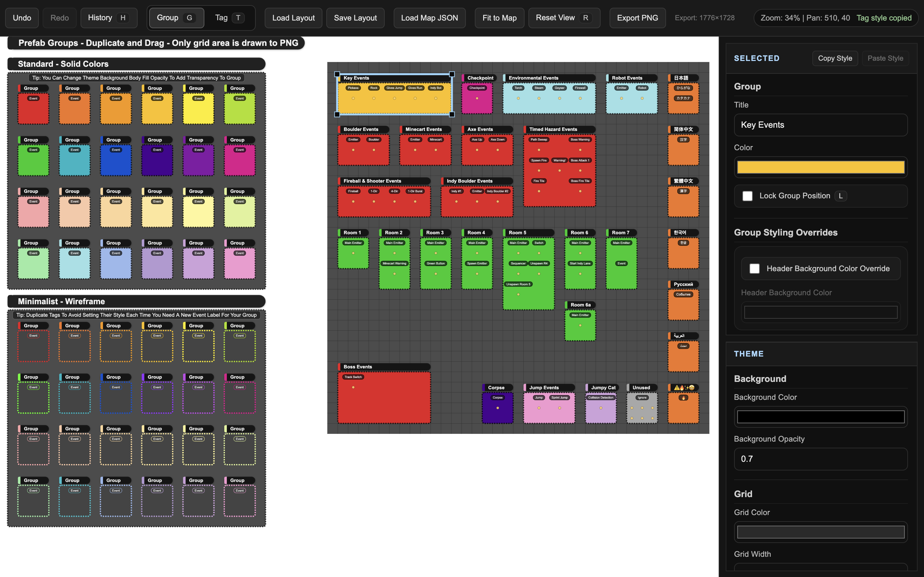Select the Pickaxe tag in Key Events
This screenshot has width=924, height=577.
click(x=353, y=88)
